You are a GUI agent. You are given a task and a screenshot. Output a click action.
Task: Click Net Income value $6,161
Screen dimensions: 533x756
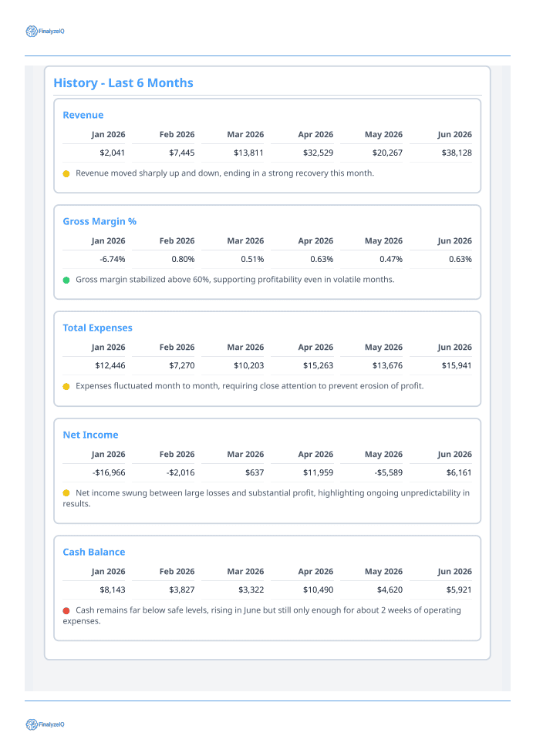(459, 472)
